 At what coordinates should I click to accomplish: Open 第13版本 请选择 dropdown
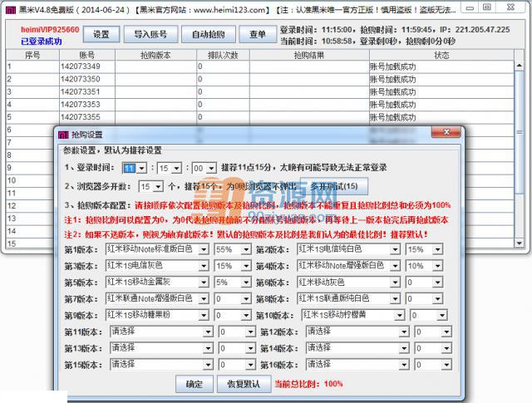click(x=161, y=347)
